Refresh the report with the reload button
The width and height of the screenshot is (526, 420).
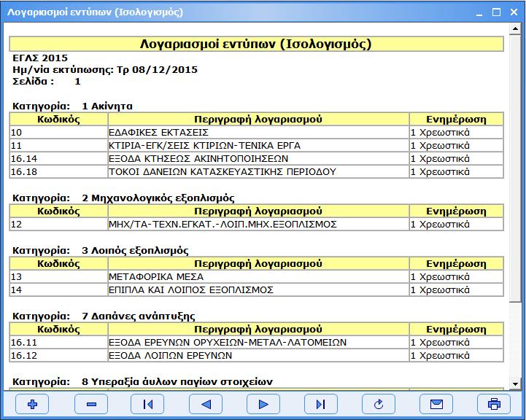379,404
